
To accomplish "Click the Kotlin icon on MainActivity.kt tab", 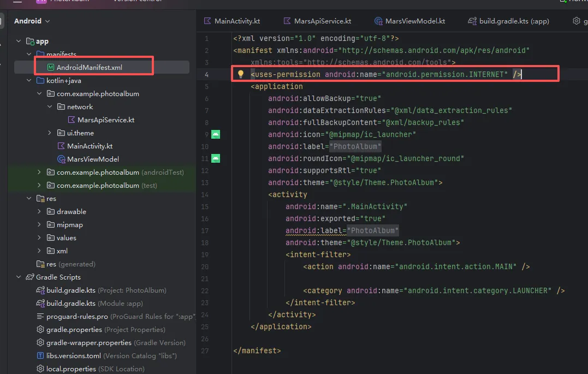I will pos(207,21).
